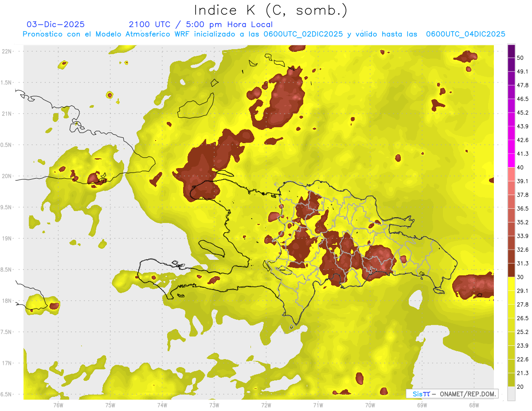
Task: Click the legend value '39.1'
Action: 523,181
